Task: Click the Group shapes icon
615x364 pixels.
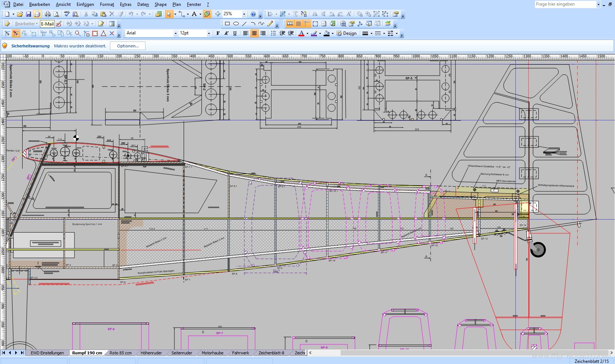Action: click(x=377, y=14)
